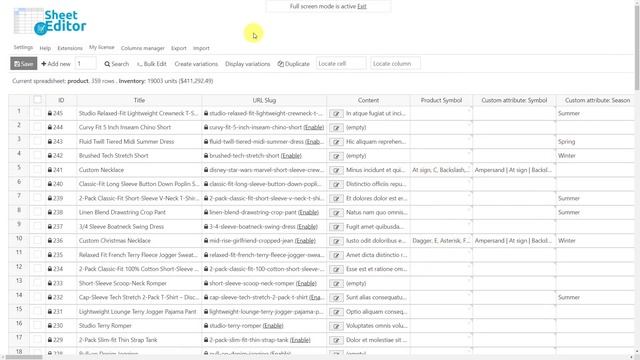
Task: Click the lock icon beside ID 241
Action: tap(50, 170)
